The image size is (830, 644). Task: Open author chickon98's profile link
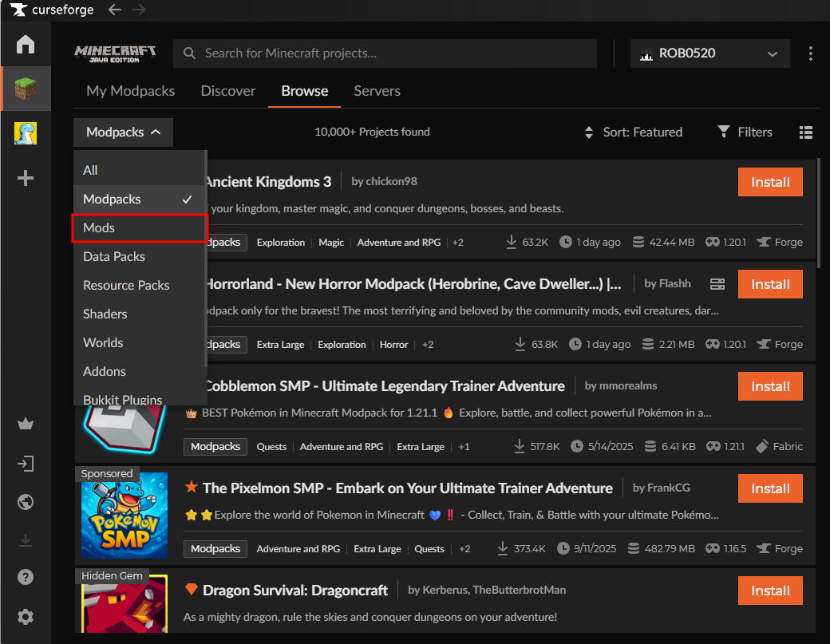(x=391, y=181)
